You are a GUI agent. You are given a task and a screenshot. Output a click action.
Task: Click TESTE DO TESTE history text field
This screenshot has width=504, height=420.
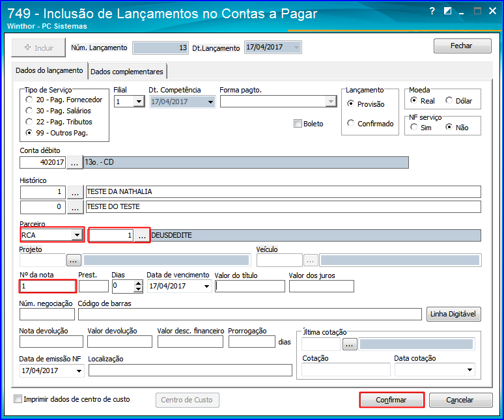283,207
